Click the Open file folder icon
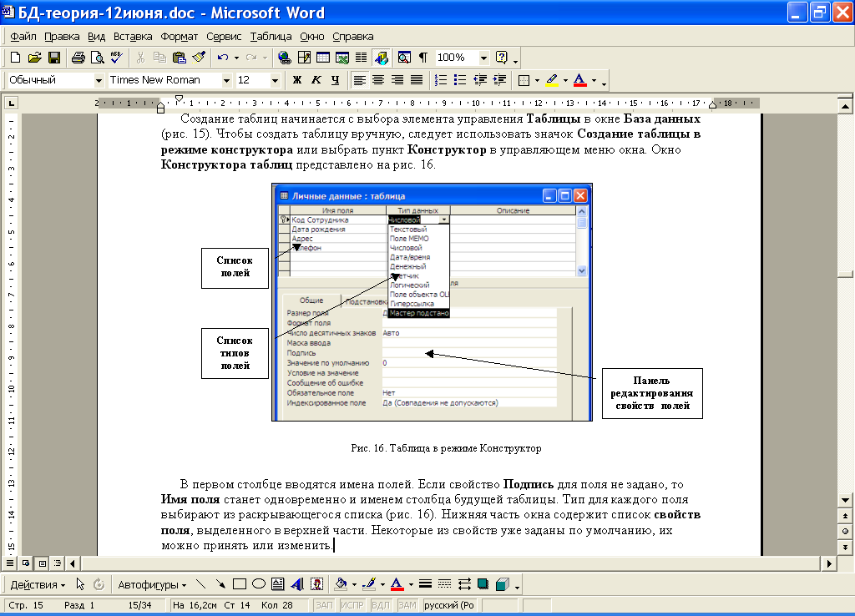 tap(34, 58)
